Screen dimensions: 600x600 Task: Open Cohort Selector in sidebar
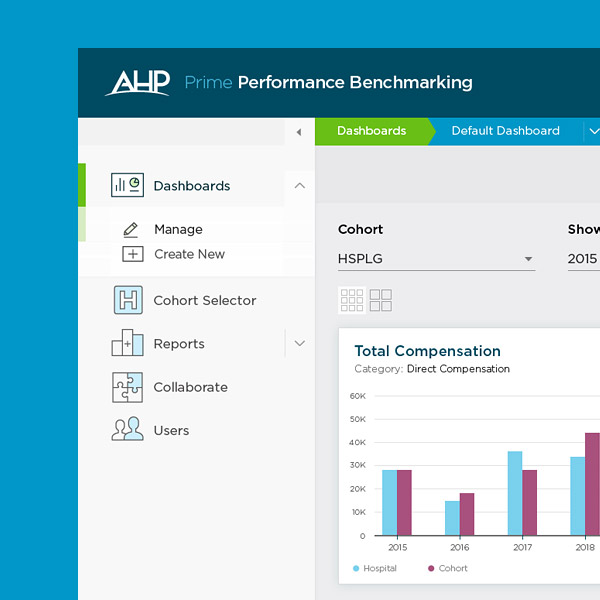[x=205, y=300]
